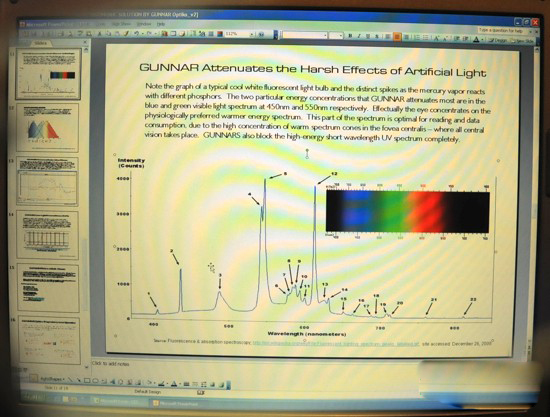Click the Line Color pen icon
This screenshot has width=550, height=417.
click(x=161, y=383)
